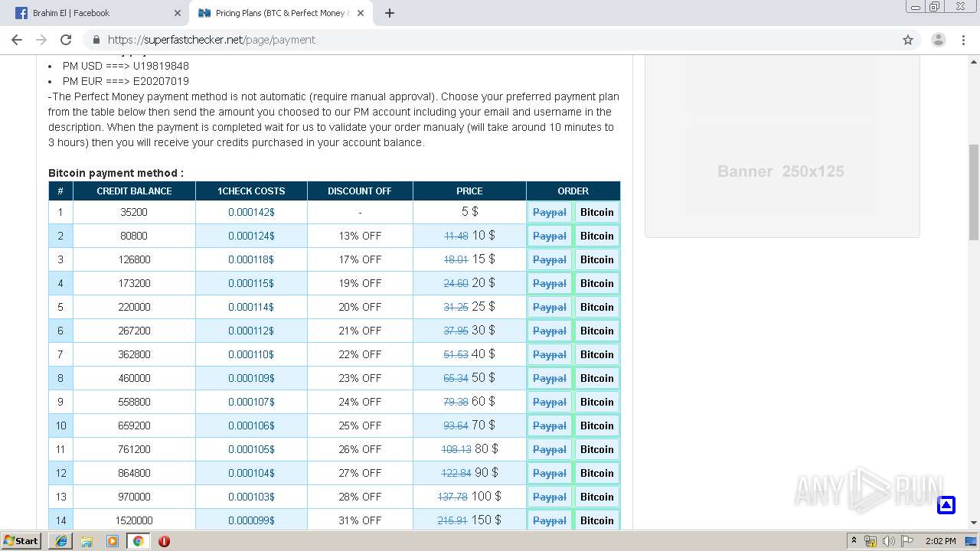Show hidden tray icons arrow
This screenshot has height=551, width=980.
[x=854, y=541]
